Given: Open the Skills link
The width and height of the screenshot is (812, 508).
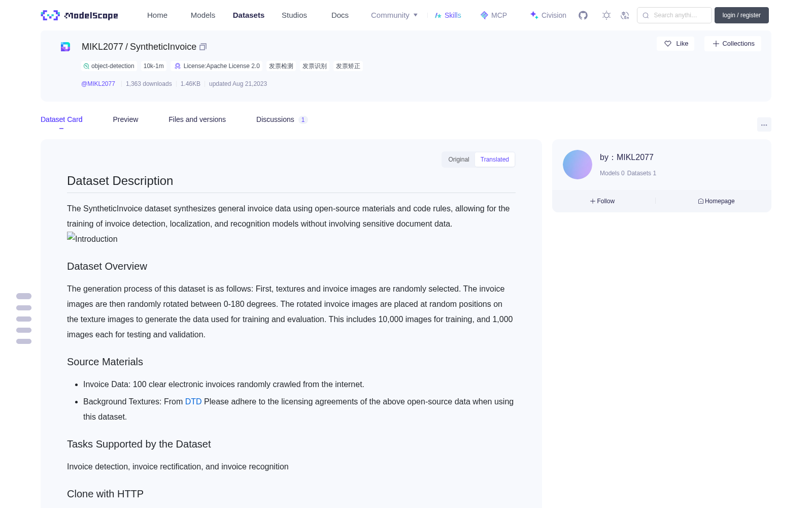Looking at the screenshot, I should (x=448, y=15).
